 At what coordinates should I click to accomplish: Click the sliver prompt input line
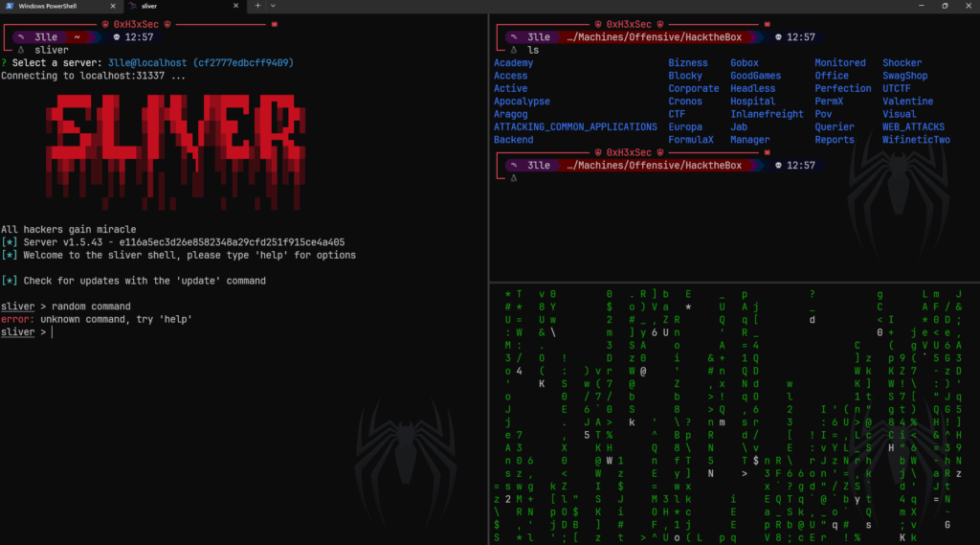pos(244,332)
